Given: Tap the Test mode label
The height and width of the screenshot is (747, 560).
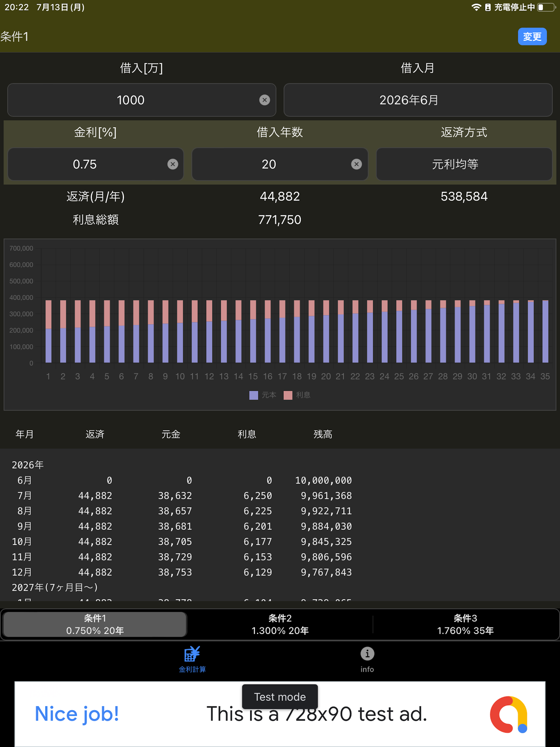Looking at the screenshot, I should pyautogui.click(x=280, y=697).
